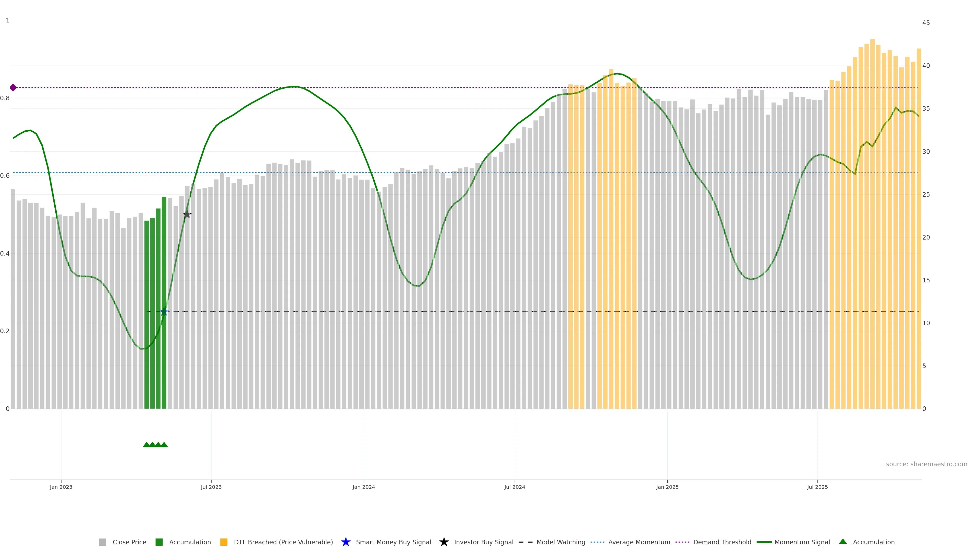Click the black Investor Buy Signal legend star

click(444, 542)
